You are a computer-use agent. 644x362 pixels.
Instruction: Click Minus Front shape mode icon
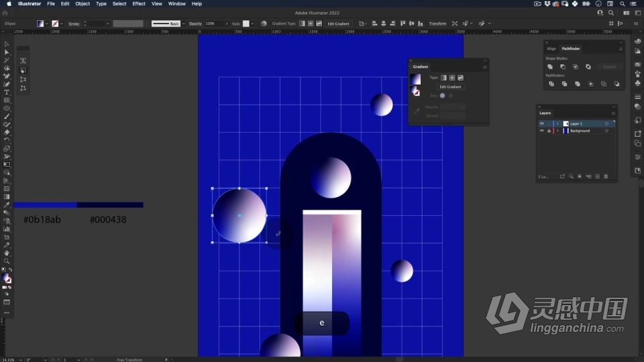pos(563,66)
